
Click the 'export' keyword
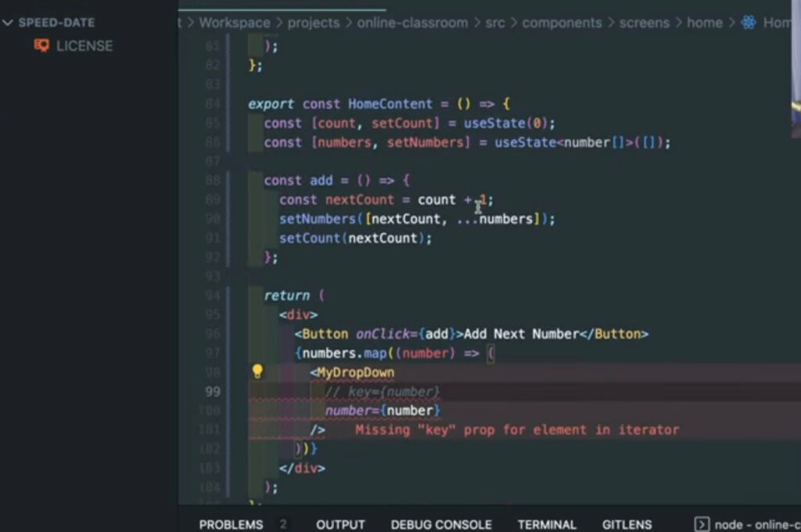[x=271, y=104]
